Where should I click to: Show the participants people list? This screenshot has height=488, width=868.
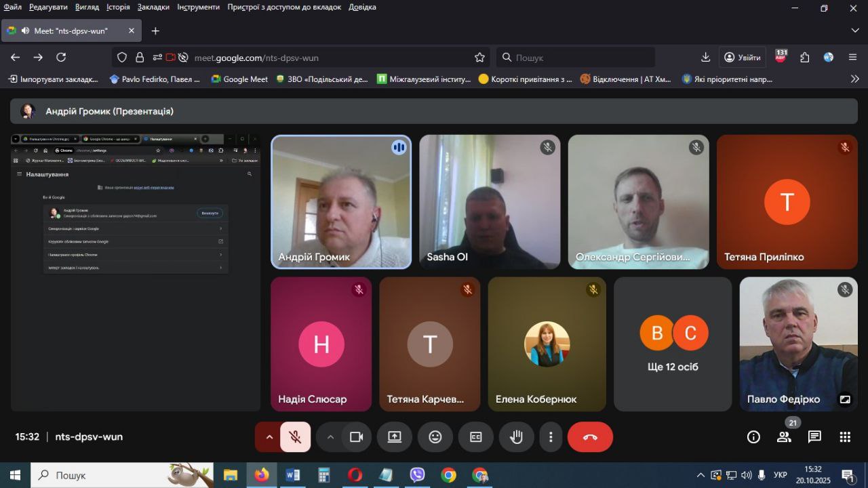(784, 437)
